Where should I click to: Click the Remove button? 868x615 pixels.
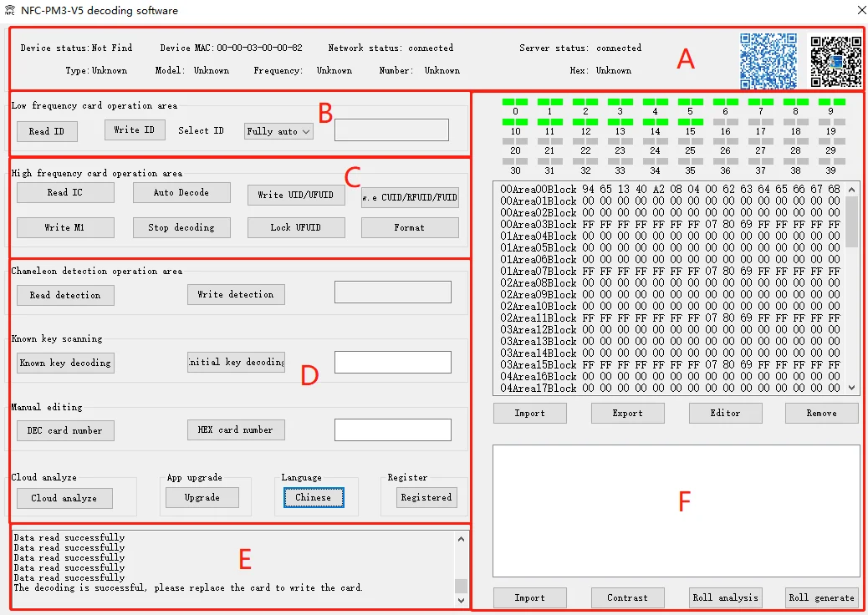(821, 413)
